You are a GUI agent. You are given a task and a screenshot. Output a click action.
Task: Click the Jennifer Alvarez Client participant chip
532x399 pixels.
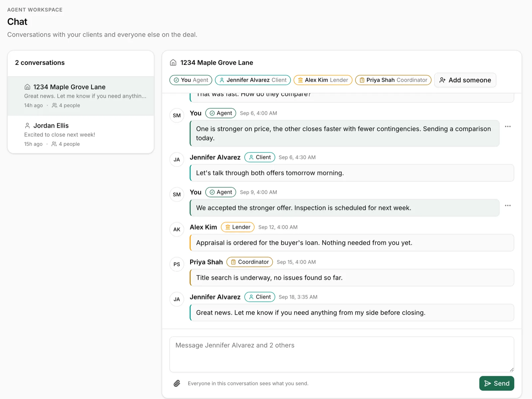pos(253,80)
